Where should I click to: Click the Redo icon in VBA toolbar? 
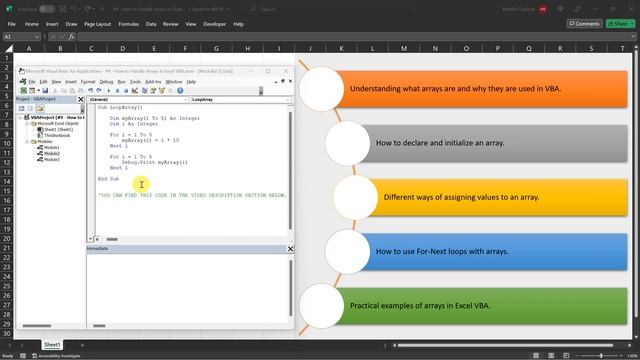[x=99, y=91]
